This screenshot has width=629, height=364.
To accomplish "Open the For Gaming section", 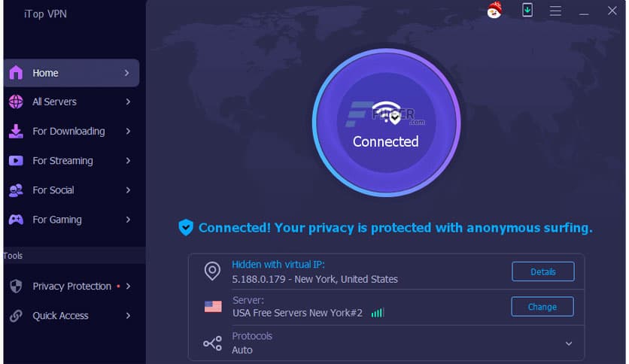I will 57,220.
